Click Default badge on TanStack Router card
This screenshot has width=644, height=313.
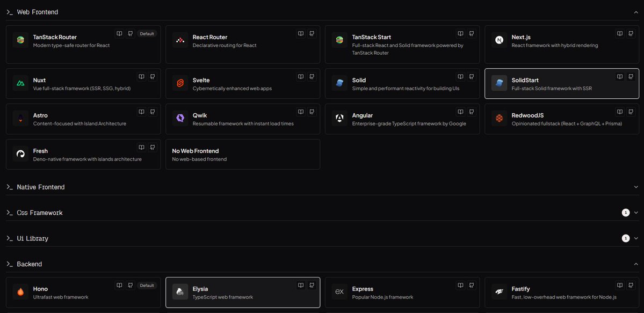[147, 34]
